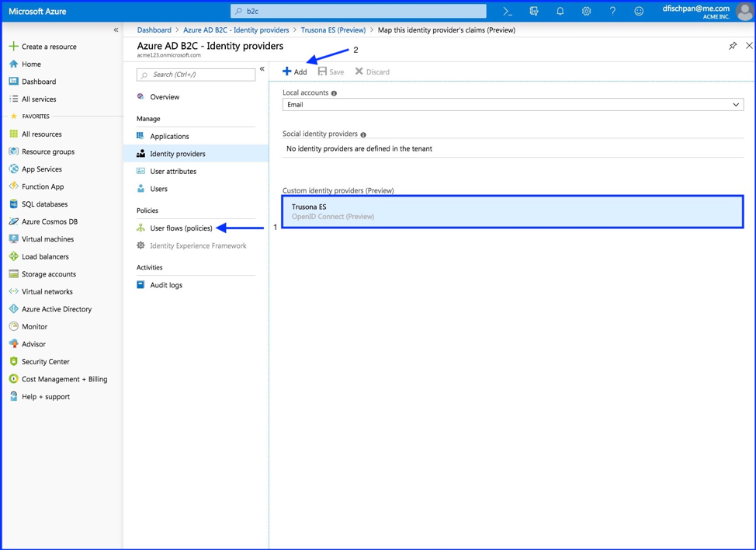Select Identity providers menu item
This screenshot has width=756, height=550.
click(x=196, y=153)
